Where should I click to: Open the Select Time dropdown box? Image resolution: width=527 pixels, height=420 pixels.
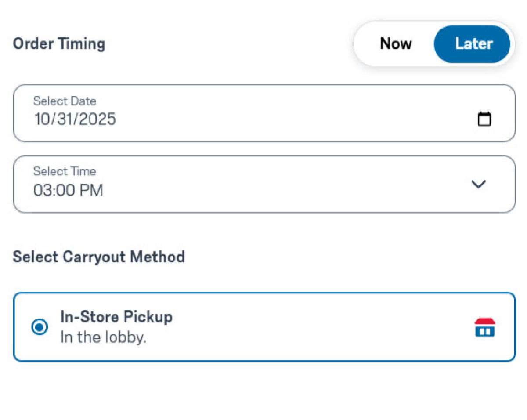click(x=246, y=184)
